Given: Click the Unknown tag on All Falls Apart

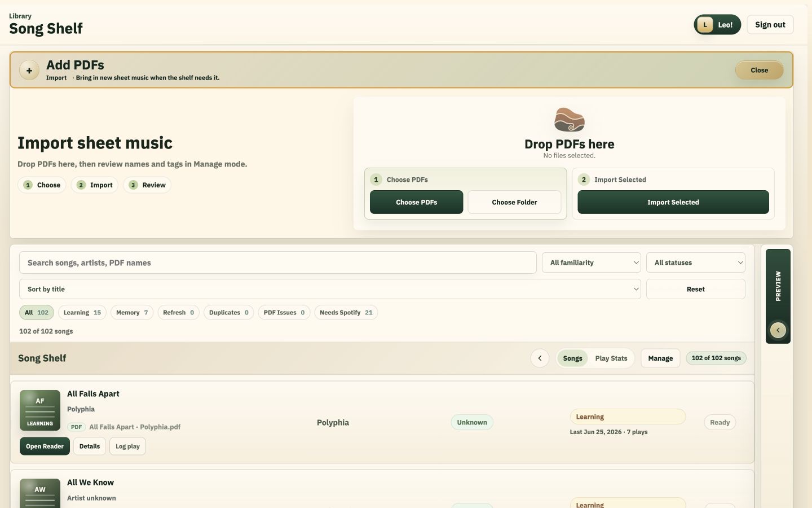Looking at the screenshot, I should click(x=472, y=422).
